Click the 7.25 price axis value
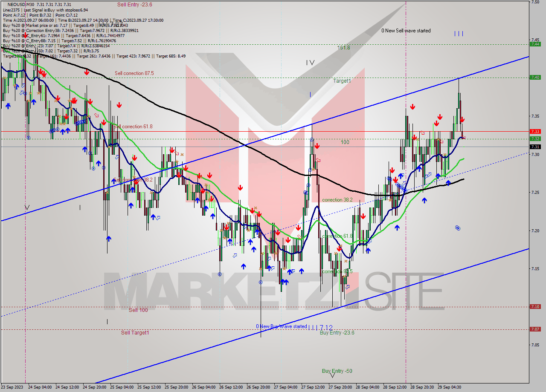Viewport: 546px width, 392px height. 535,193
